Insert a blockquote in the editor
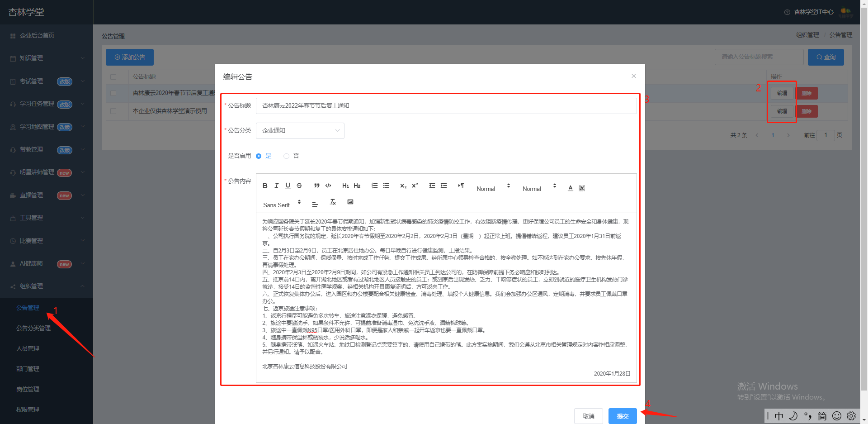Image resolution: width=868 pixels, height=424 pixels. tap(317, 186)
